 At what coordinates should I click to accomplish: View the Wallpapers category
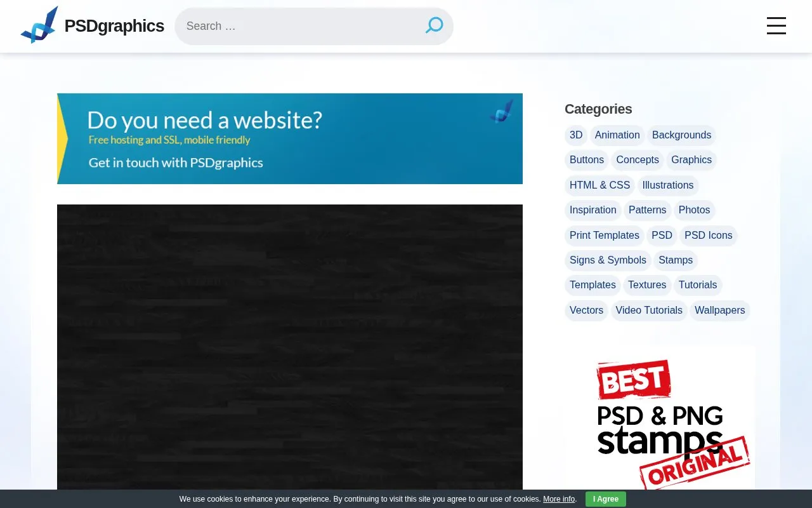pos(720,311)
